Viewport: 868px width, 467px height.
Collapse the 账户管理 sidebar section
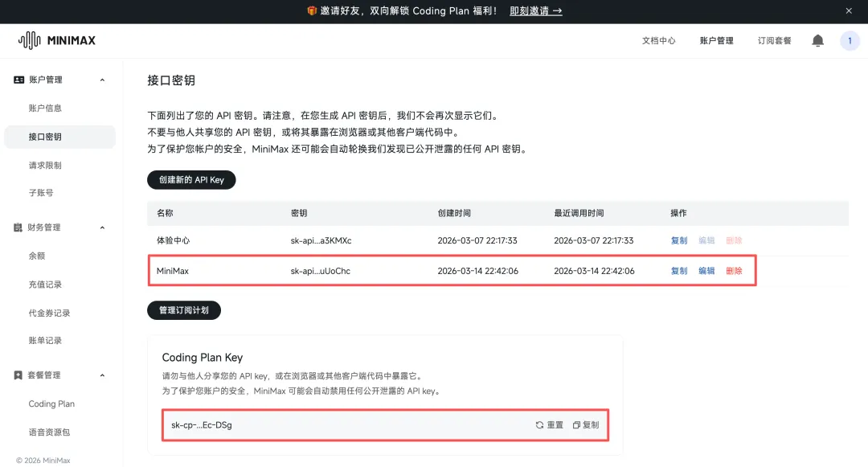(x=102, y=80)
